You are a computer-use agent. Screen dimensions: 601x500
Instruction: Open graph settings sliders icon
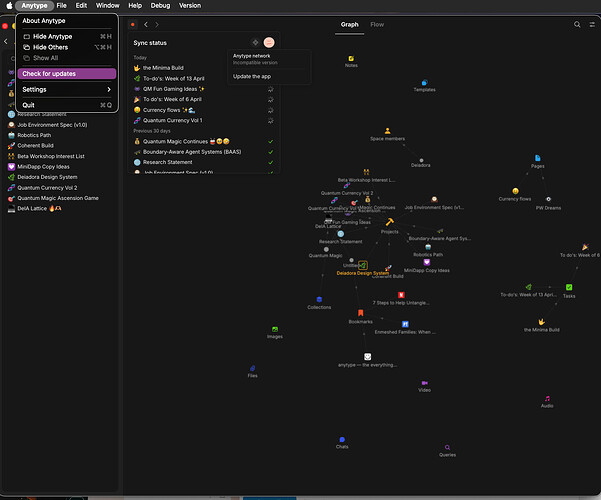[592, 25]
